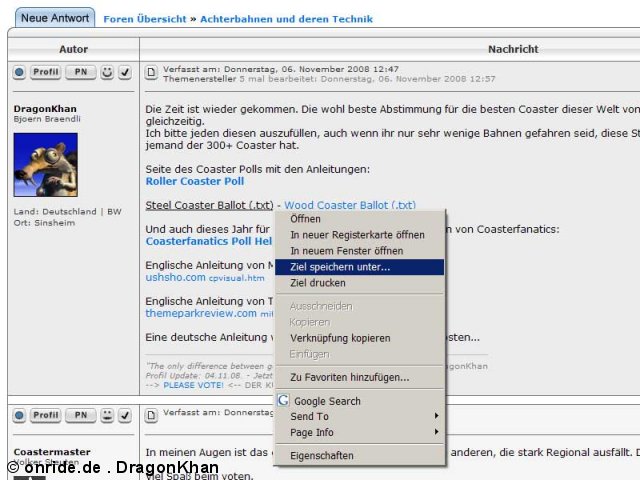Click the Neue Antwort tab button
Viewport: 640px width, 480px height.
coord(55,18)
